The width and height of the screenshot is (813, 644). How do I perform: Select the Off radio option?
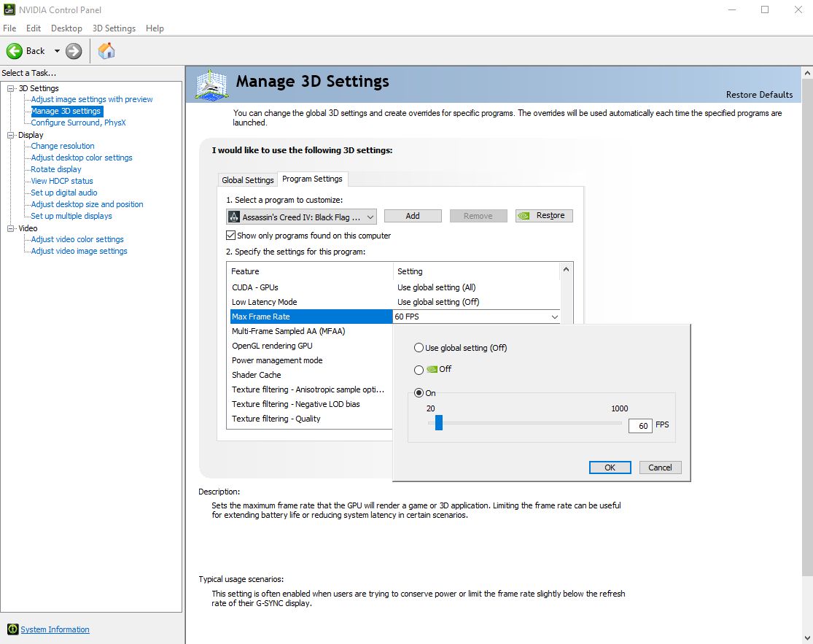tap(419, 370)
